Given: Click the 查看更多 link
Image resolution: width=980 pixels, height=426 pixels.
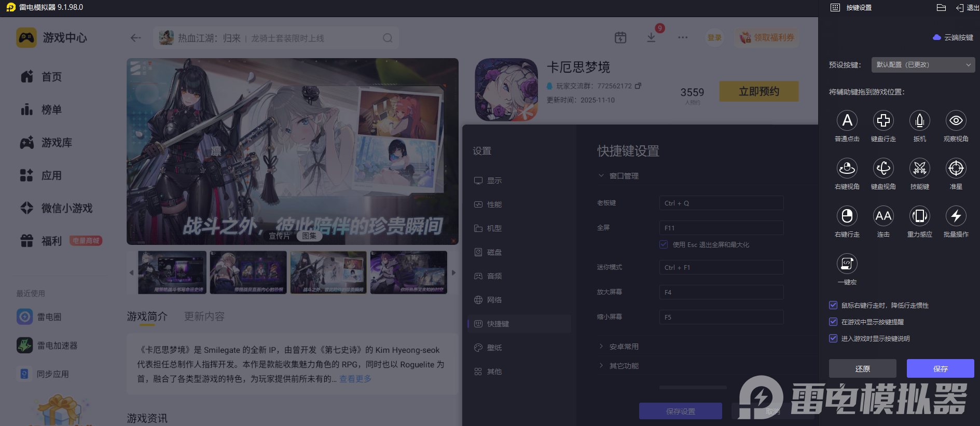Looking at the screenshot, I should coord(355,379).
